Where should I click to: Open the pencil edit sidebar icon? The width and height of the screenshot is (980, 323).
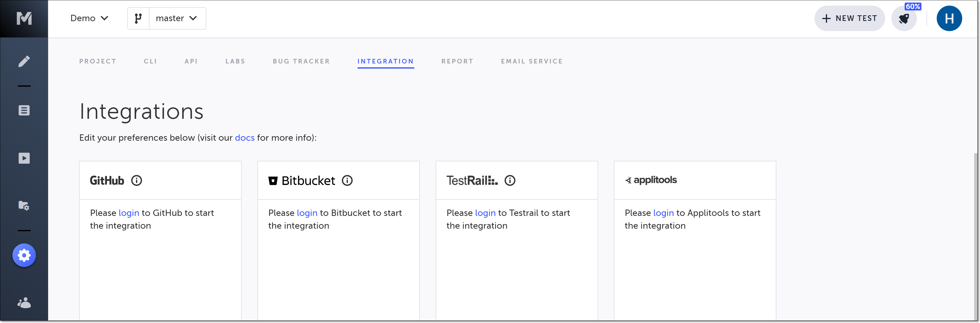[x=24, y=61]
